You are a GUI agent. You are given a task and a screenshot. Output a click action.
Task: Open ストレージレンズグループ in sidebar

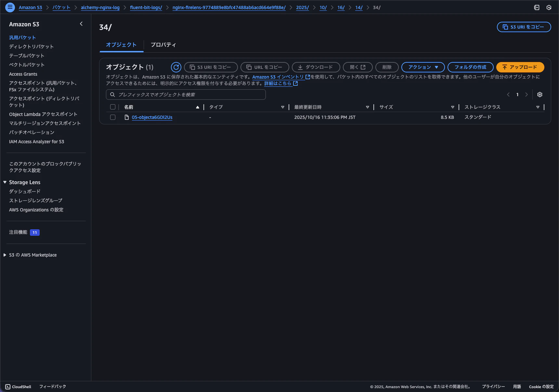click(36, 201)
